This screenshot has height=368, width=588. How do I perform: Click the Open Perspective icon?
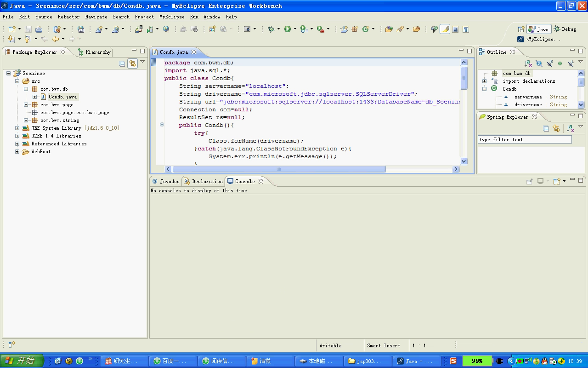coord(521,29)
